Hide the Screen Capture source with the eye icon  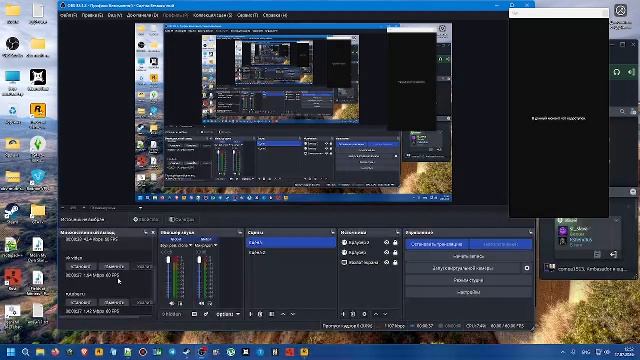pyautogui.click(x=386, y=262)
